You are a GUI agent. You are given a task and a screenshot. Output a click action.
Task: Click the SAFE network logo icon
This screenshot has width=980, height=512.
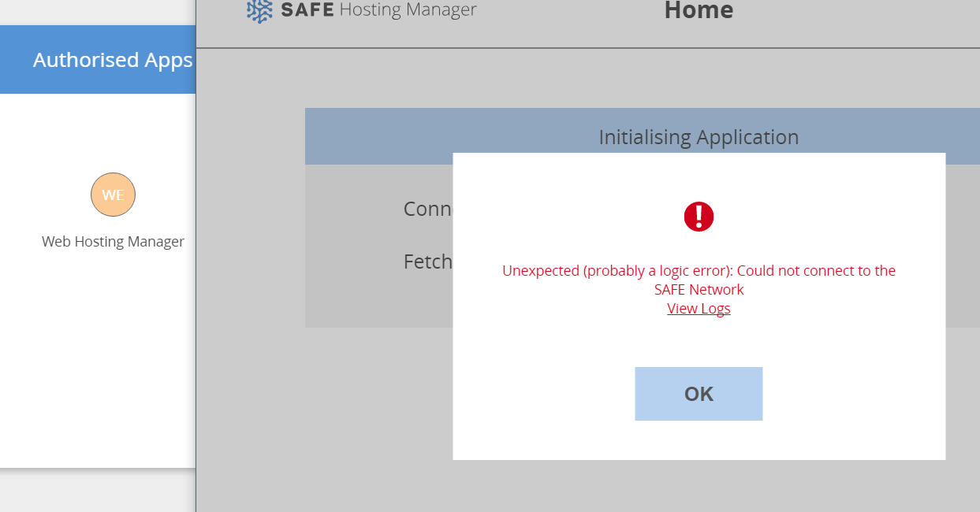point(259,10)
